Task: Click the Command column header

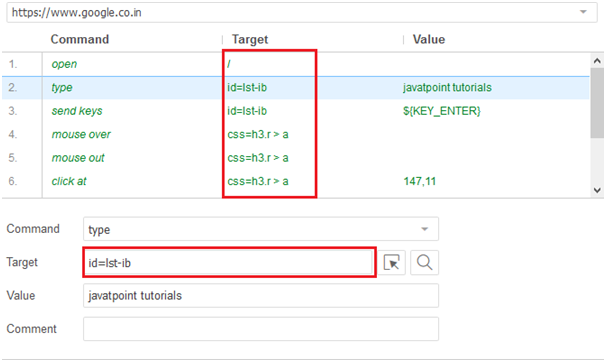Action: [x=80, y=39]
